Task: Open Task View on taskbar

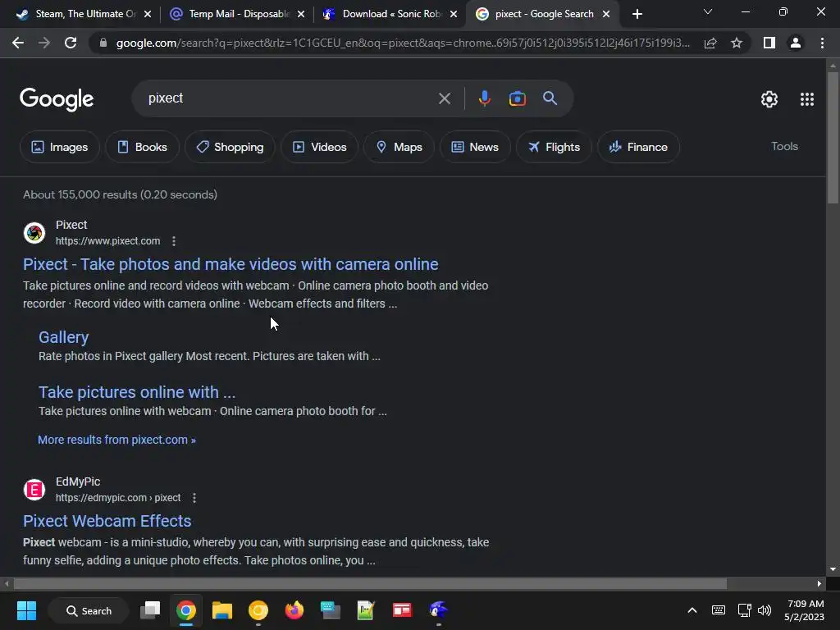Action: coord(150,610)
